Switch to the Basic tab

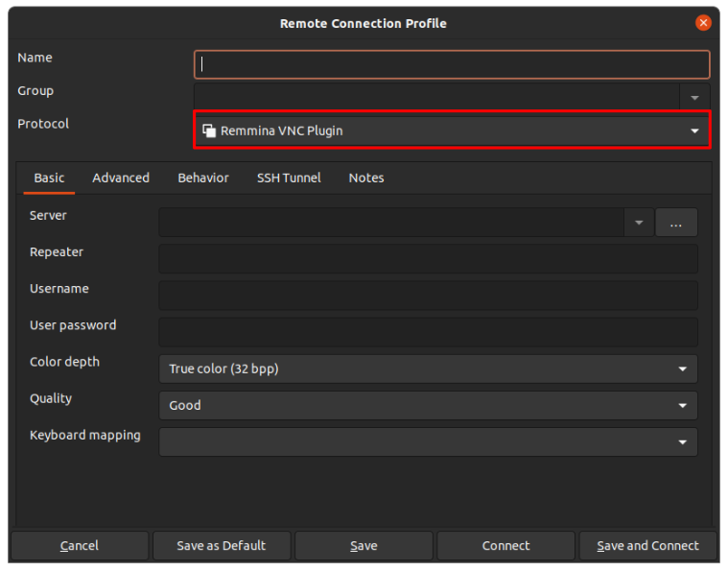point(49,178)
